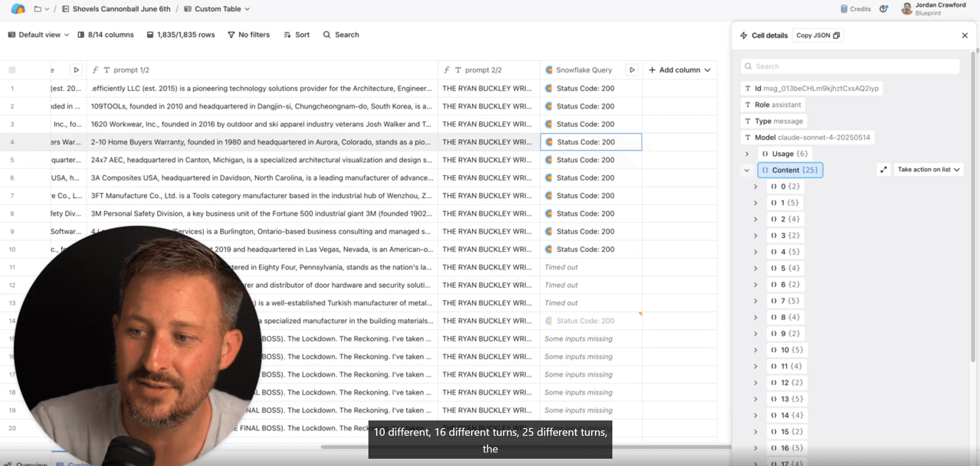Run the Snowflake Query column play button
980x466 pixels.
click(x=632, y=70)
